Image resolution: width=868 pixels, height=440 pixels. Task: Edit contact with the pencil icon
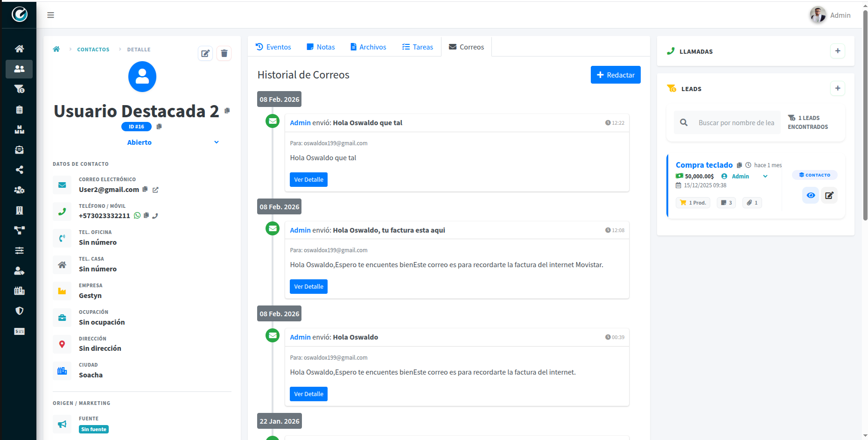pyautogui.click(x=205, y=53)
